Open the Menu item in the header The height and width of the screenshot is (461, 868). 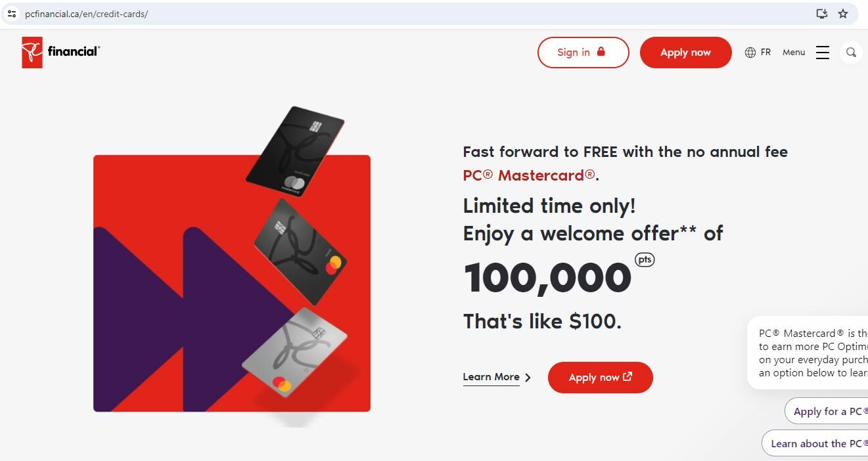click(x=793, y=52)
